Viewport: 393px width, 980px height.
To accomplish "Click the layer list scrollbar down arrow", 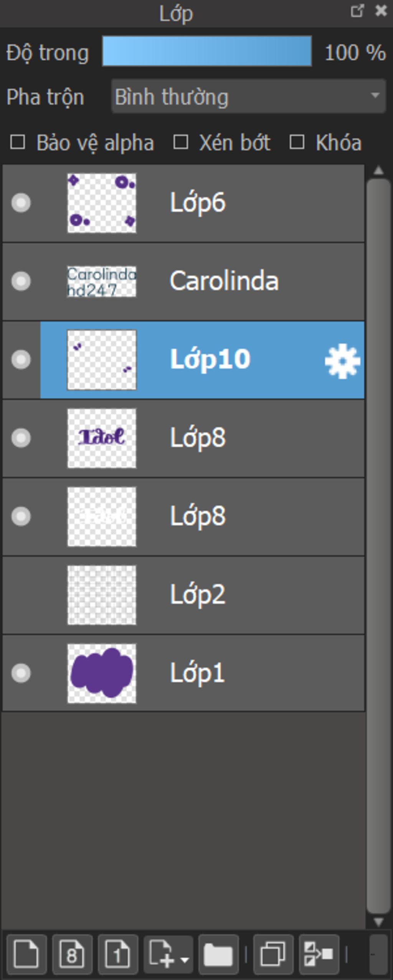I will tap(379, 922).
